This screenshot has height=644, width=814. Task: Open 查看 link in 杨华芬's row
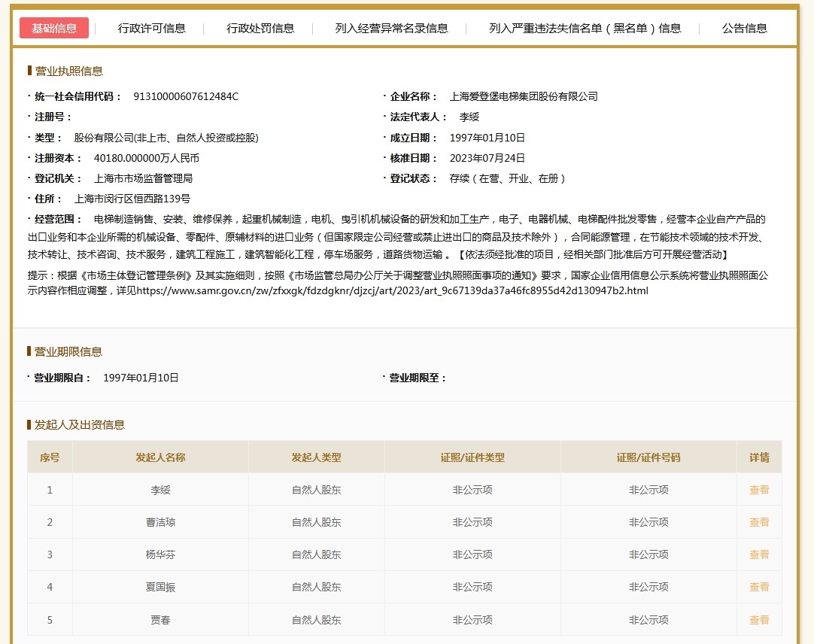click(758, 554)
